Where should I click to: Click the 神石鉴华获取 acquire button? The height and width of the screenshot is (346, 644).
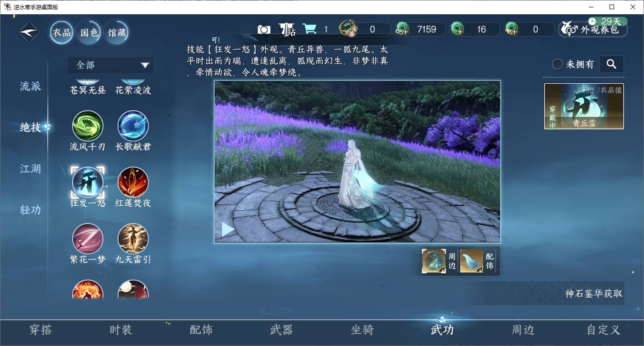[x=594, y=294]
